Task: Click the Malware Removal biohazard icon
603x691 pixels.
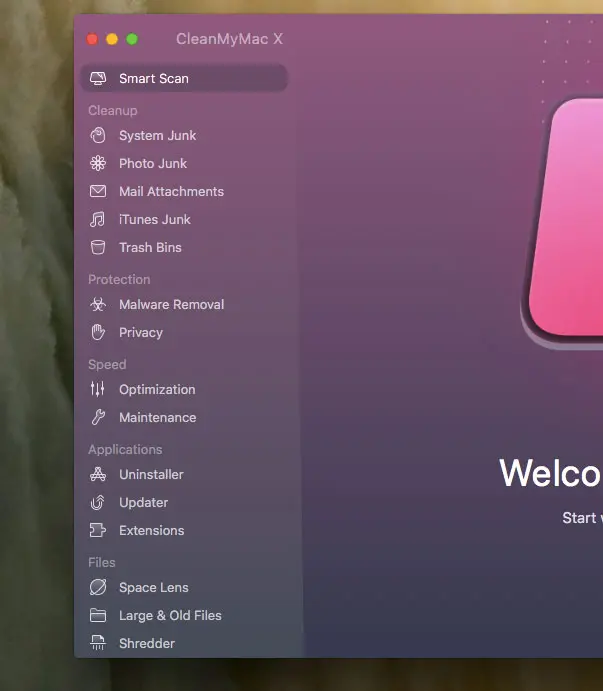Action: 98,304
